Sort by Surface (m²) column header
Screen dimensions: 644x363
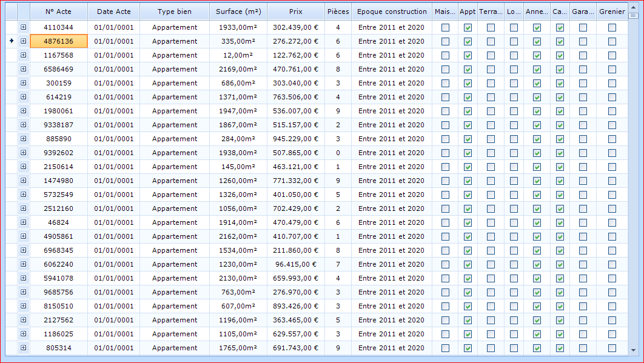click(238, 12)
